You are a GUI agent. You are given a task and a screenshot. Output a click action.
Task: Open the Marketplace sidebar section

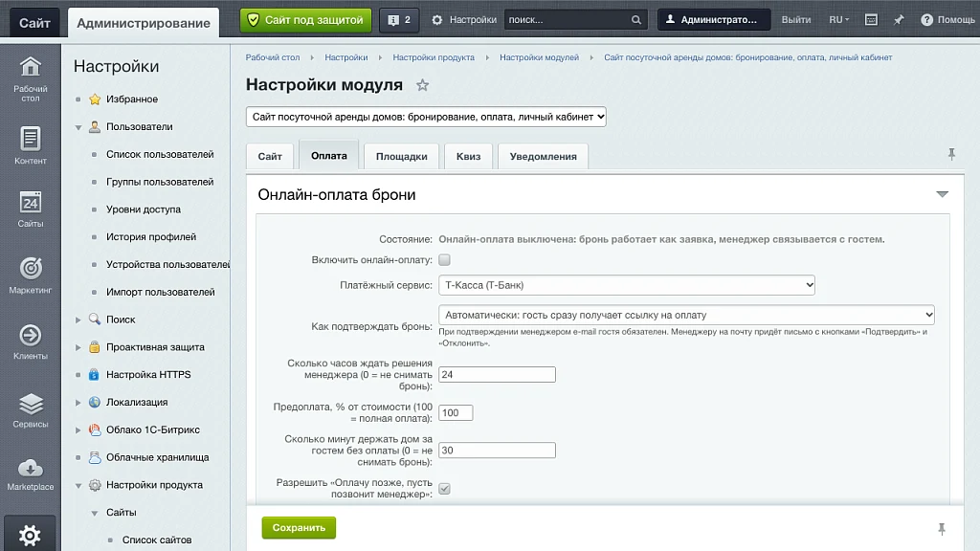(x=30, y=474)
